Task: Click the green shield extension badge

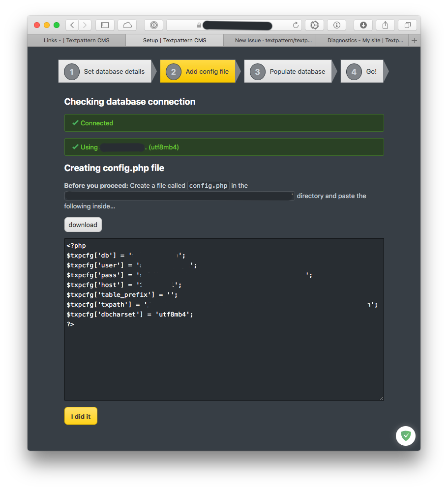Action: [405, 435]
